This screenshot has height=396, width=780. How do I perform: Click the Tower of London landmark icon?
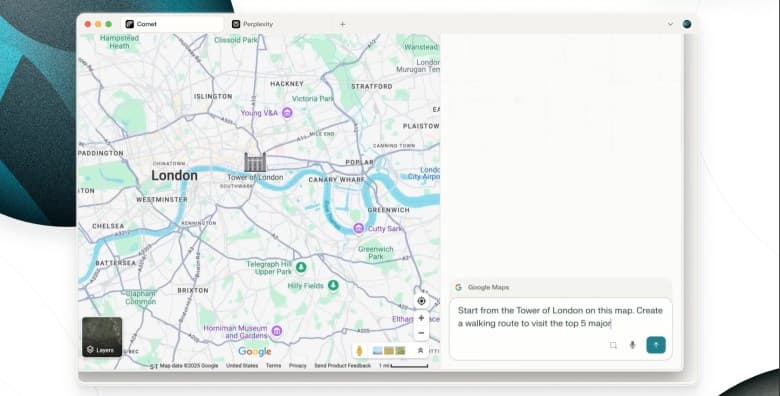coord(255,162)
